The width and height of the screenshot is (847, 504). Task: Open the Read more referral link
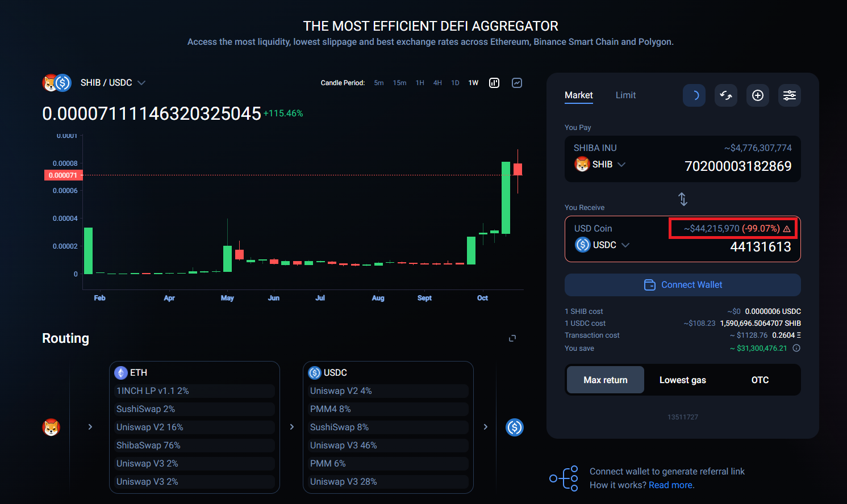[x=671, y=485]
